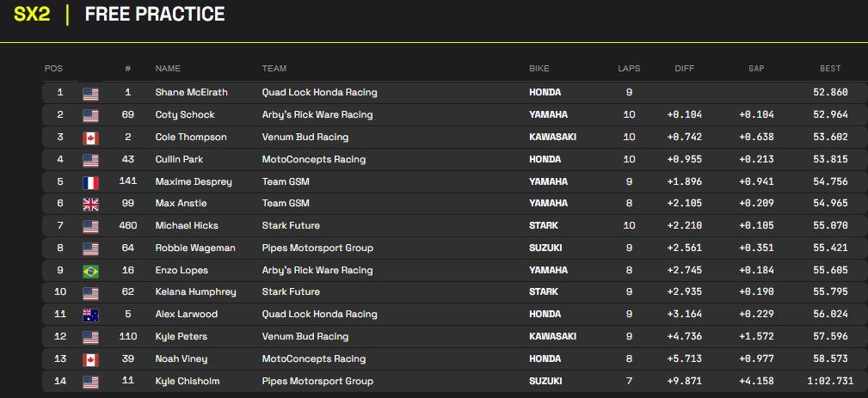
Task: Click the US flag beside Kyle Chisholm
Action: [90, 381]
